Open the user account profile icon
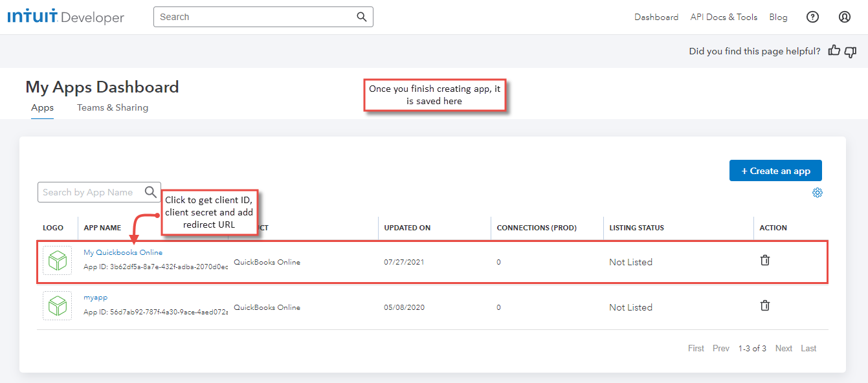 click(x=845, y=17)
